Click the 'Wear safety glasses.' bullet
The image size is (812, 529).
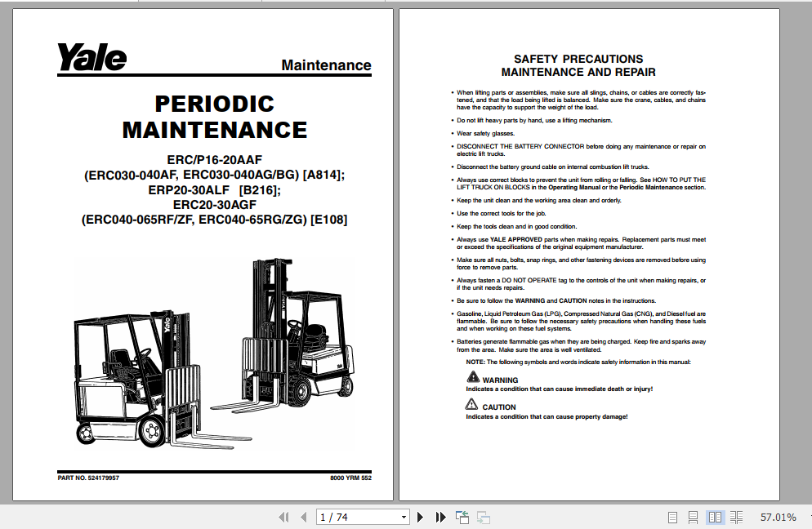[486, 134]
